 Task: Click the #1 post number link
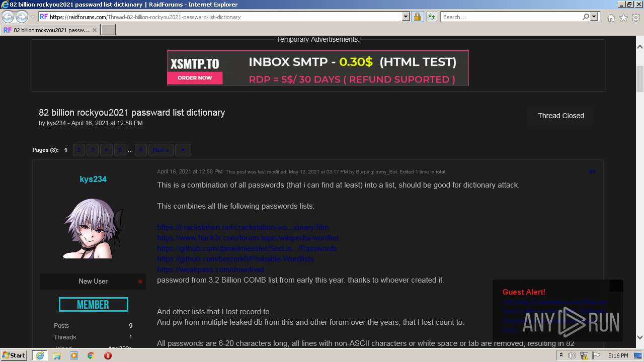[592, 172]
